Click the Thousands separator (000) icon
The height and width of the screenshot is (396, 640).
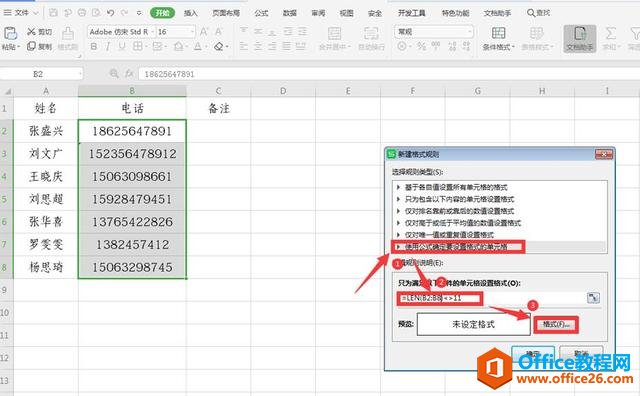tap(436, 46)
